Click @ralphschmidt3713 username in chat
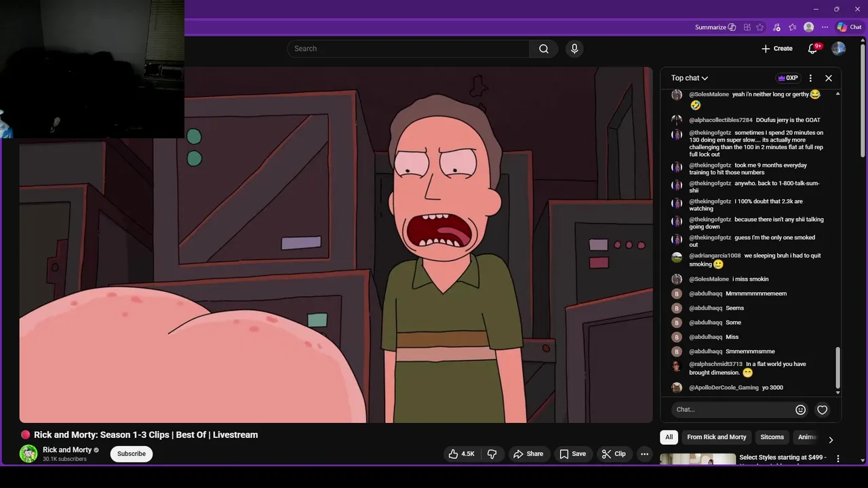 coord(715,364)
